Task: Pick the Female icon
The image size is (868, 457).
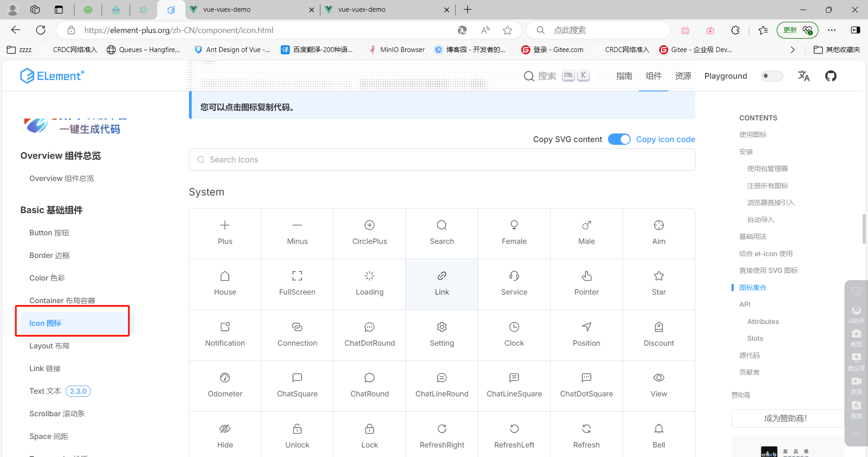Action: click(x=514, y=233)
